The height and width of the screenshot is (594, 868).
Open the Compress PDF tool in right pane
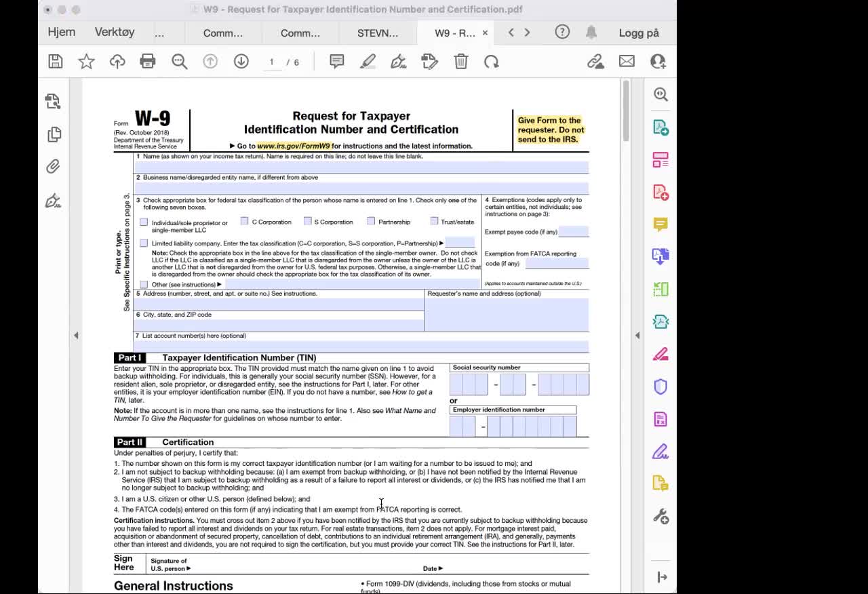coord(660,322)
